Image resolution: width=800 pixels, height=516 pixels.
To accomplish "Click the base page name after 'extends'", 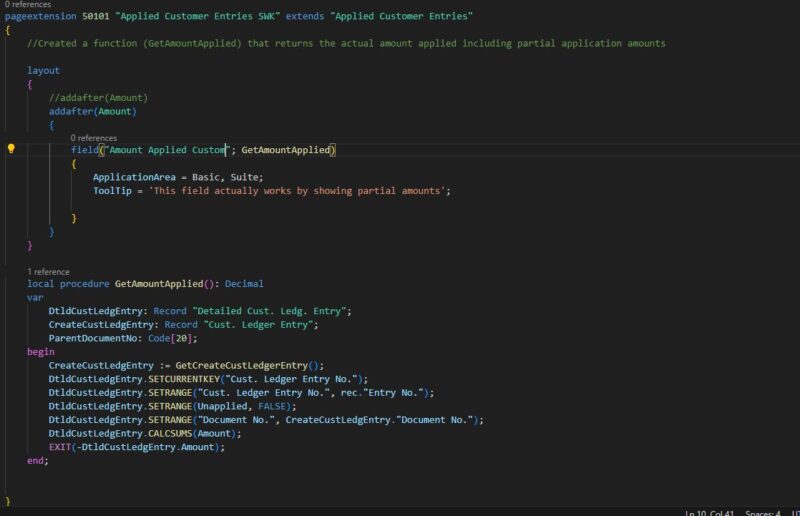I will [402, 16].
